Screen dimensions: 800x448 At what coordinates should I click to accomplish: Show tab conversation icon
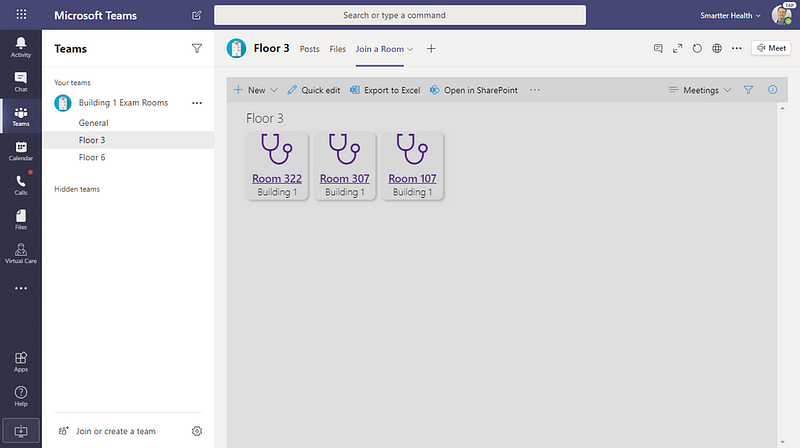click(658, 48)
